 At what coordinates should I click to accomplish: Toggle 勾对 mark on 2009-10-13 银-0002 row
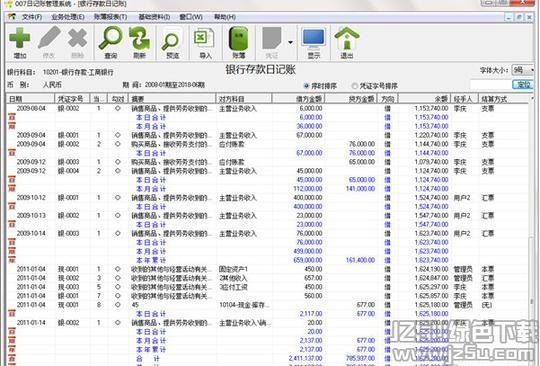(118, 216)
